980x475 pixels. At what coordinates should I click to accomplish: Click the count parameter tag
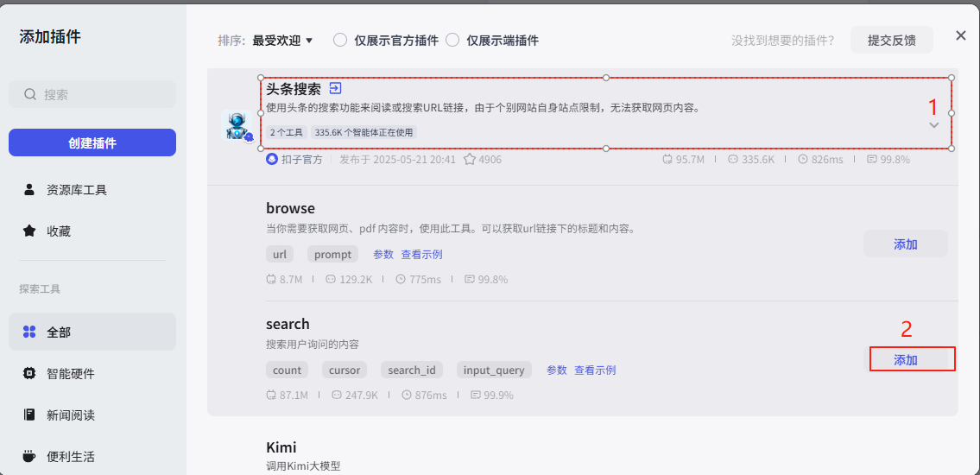click(x=288, y=370)
